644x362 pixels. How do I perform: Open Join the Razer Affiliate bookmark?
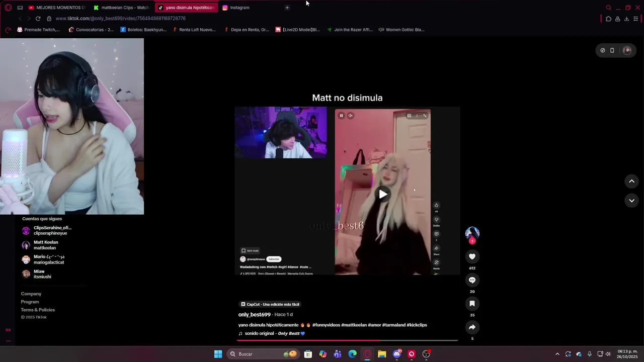[350, 30]
